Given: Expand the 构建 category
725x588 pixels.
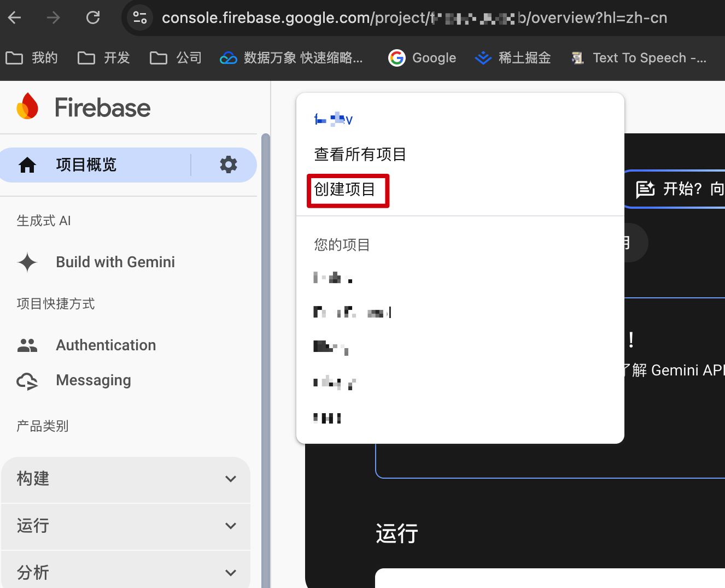Looking at the screenshot, I should 230,479.
